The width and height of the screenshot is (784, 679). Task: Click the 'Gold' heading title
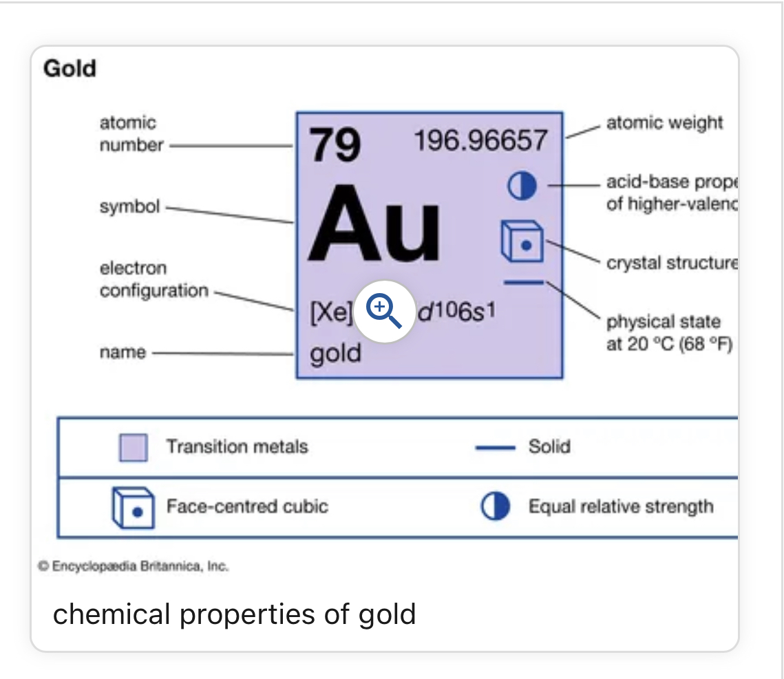click(x=70, y=68)
